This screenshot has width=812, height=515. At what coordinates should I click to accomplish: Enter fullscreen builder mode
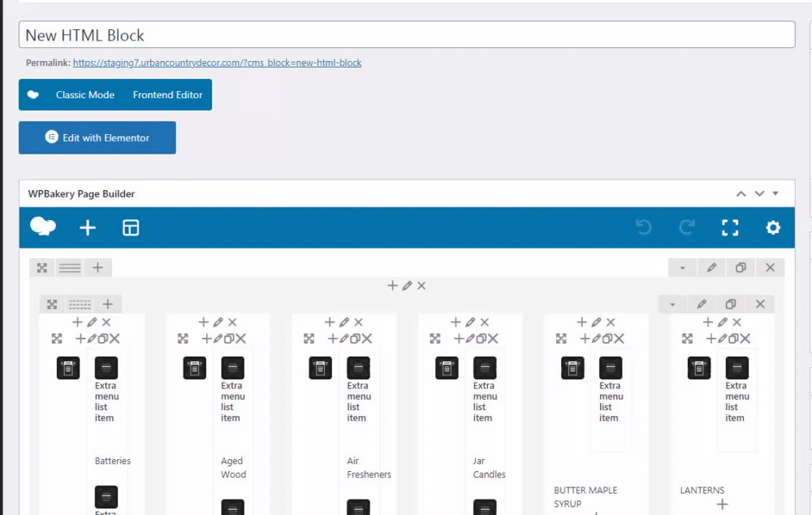[x=730, y=227]
